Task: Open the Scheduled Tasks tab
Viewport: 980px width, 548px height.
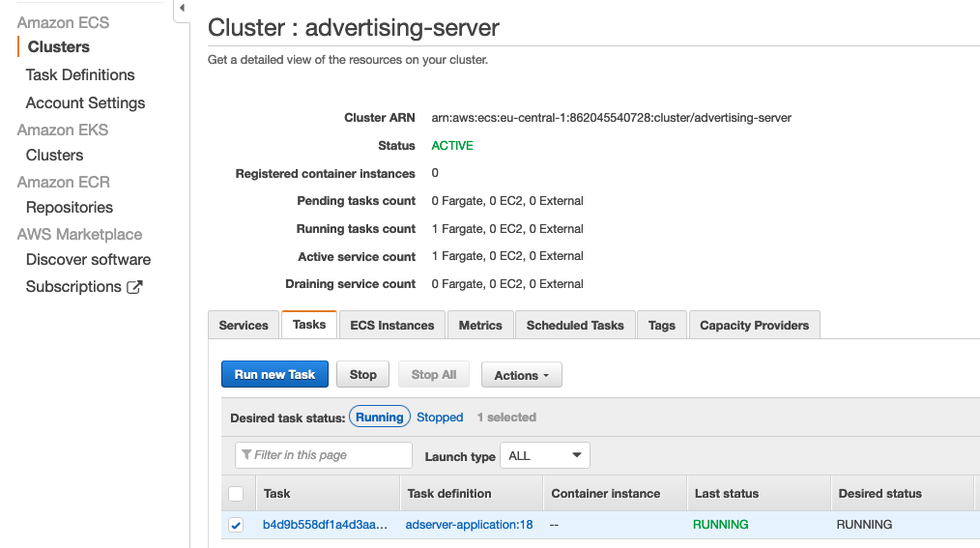Action: (x=575, y=325)
